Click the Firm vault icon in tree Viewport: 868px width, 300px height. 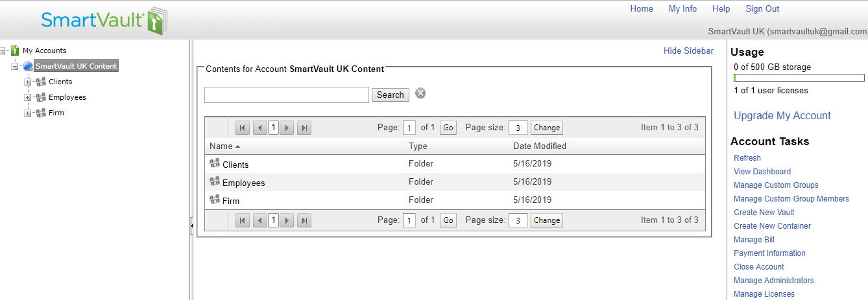click(x=40, y=113)
